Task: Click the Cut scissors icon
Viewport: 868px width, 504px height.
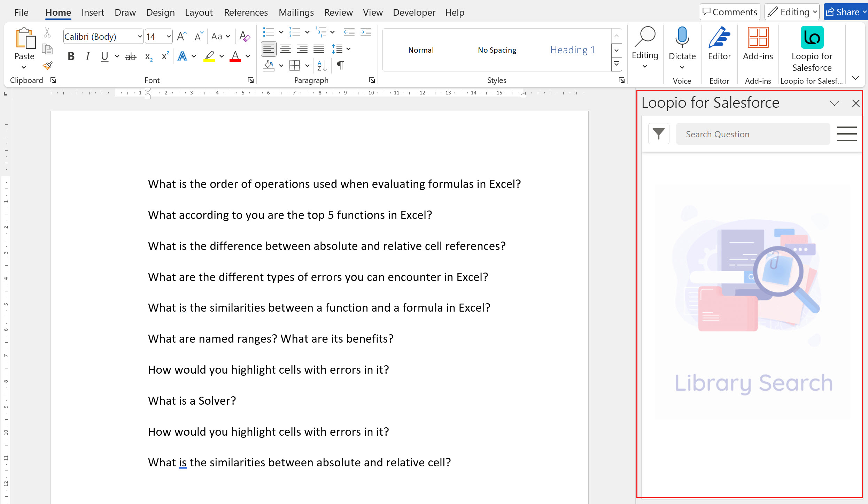Action: 47,33
